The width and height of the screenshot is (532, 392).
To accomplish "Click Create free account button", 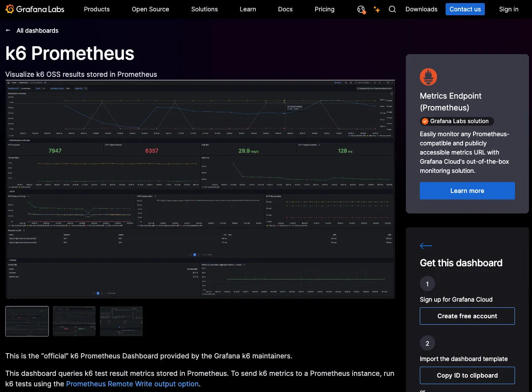I will pyautogui.click(x=467, y=316).
